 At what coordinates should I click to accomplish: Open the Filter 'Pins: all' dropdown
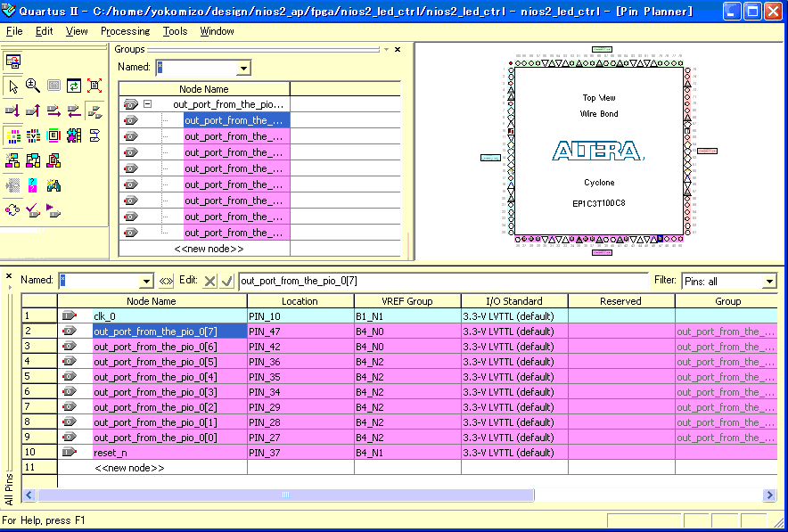pyautogui.click(x=769, y=282)
